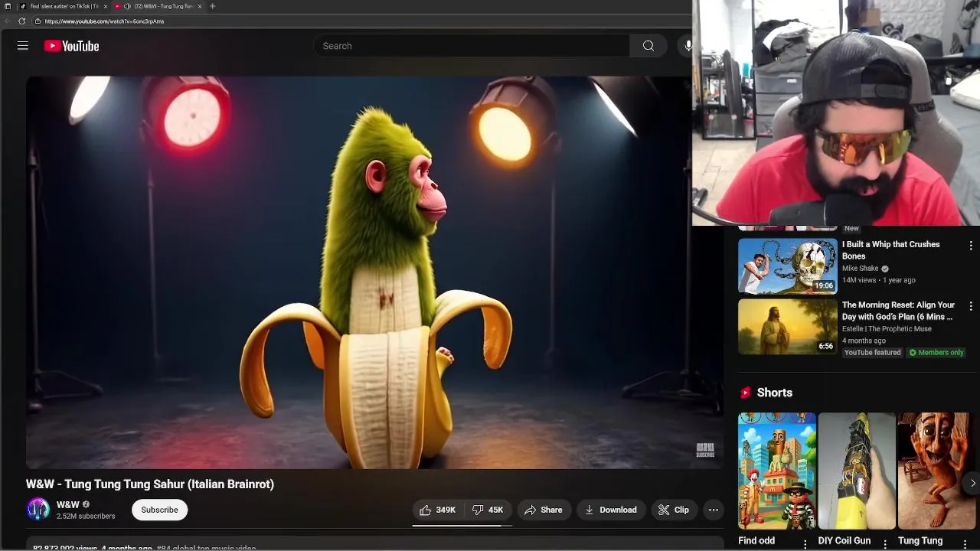The image size is (980, 551).
Task: Open the more actions ellipsis button
Action: (x=714, y=510)
